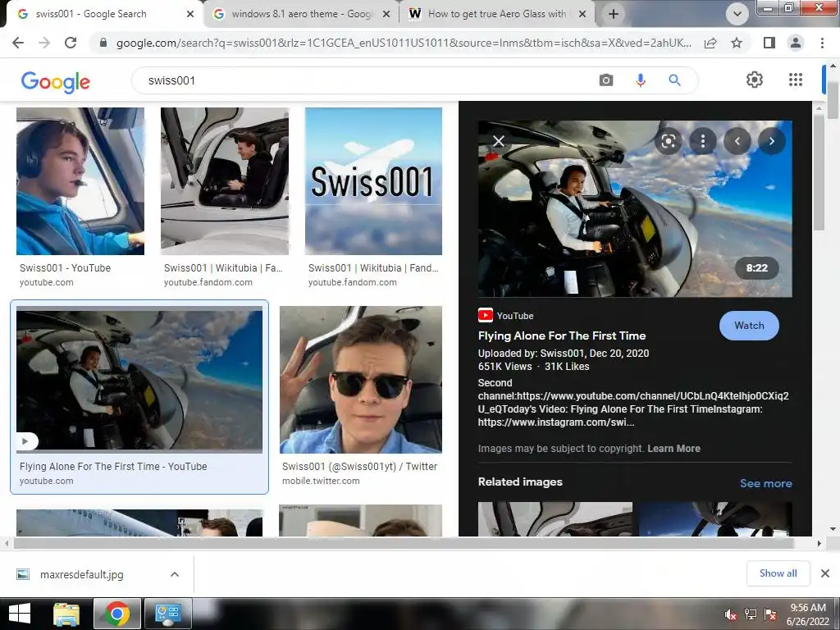Click the Chrome taskbar icon
Screen dimensions: 840x630
116,614
